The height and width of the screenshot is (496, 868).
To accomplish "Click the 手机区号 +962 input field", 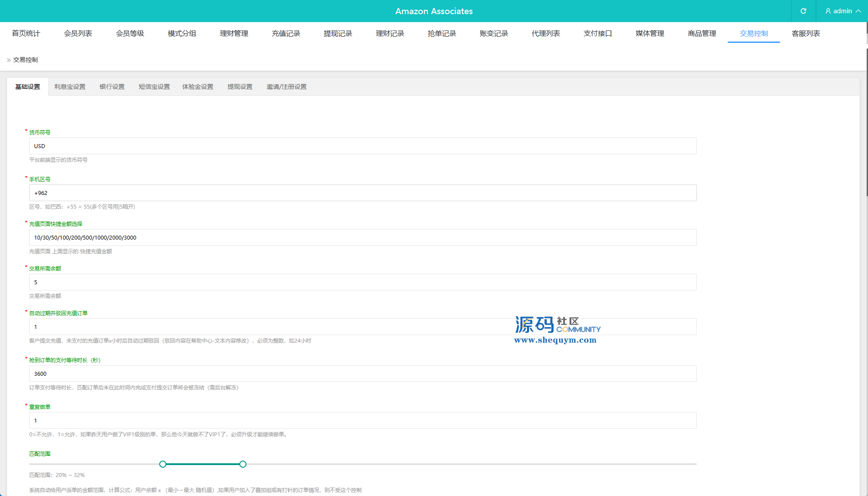I will tap(363, 193).
